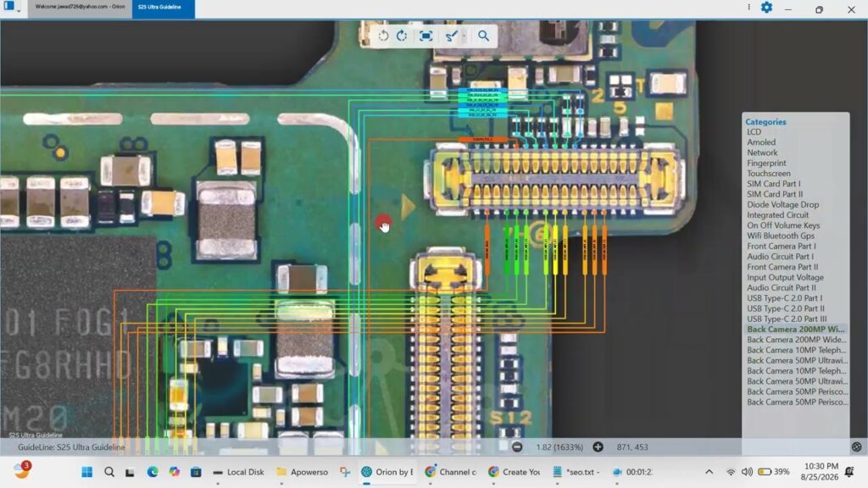Select Back Camera 200MP Wide... category
Viewport: 868px width, 488px height.
tap(797, 340)
